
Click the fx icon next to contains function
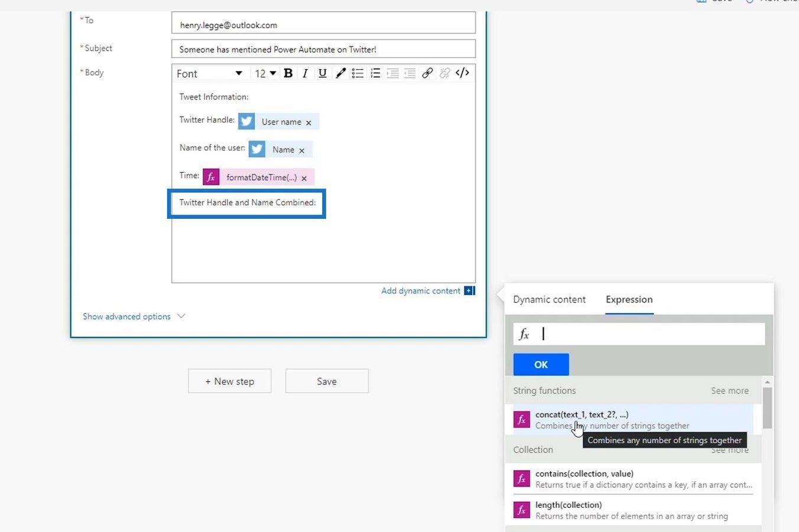tap(521, 479)
